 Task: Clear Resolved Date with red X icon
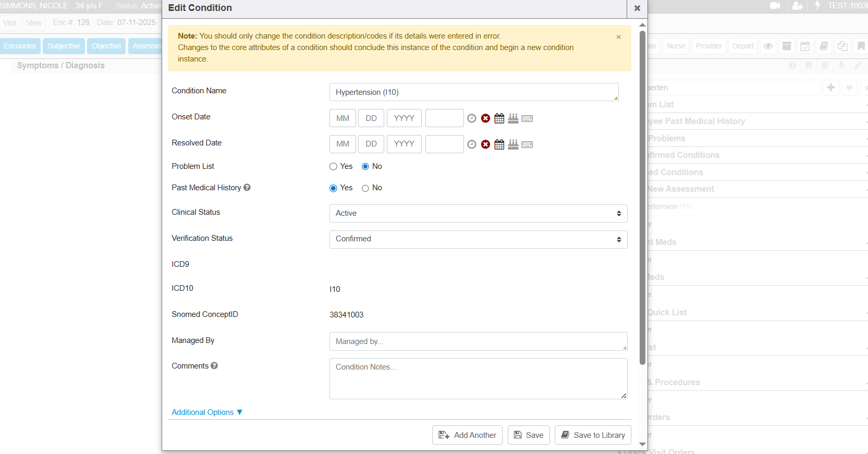click(x=485, y=144)
